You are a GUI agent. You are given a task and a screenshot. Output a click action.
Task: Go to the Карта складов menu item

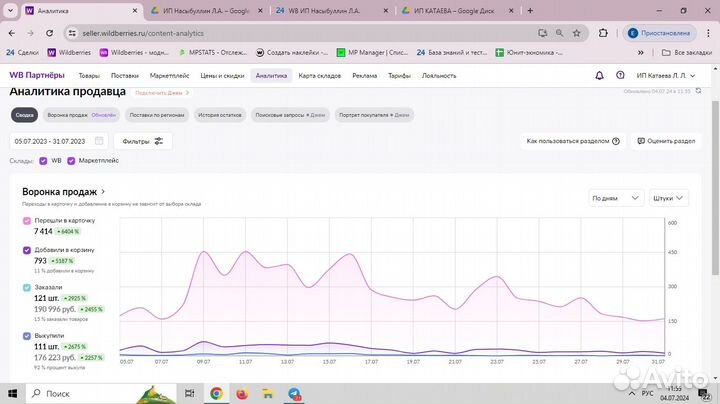click(x=320, y=75)
